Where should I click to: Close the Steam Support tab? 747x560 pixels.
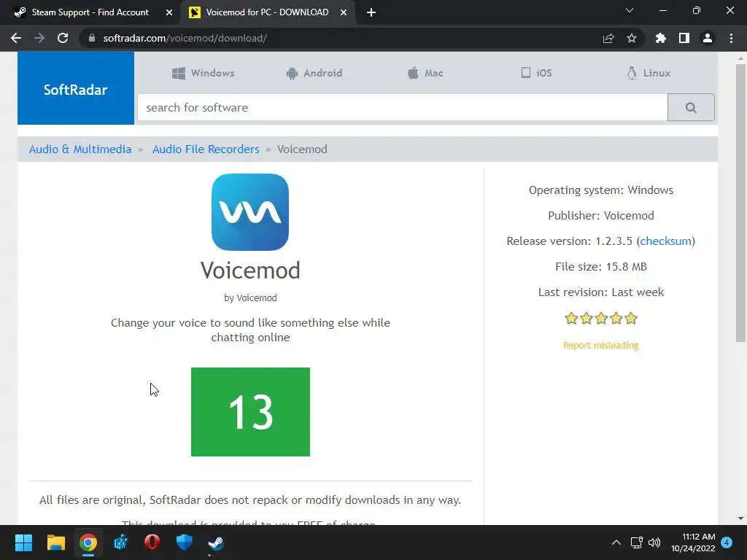169,13
